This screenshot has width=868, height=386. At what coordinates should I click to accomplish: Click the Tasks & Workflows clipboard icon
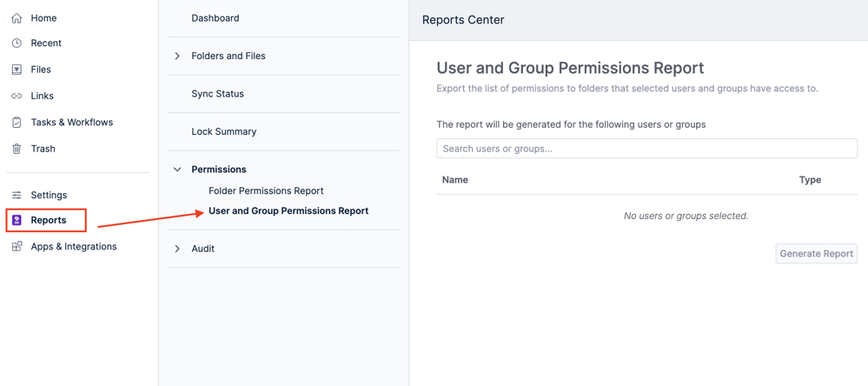17,123
